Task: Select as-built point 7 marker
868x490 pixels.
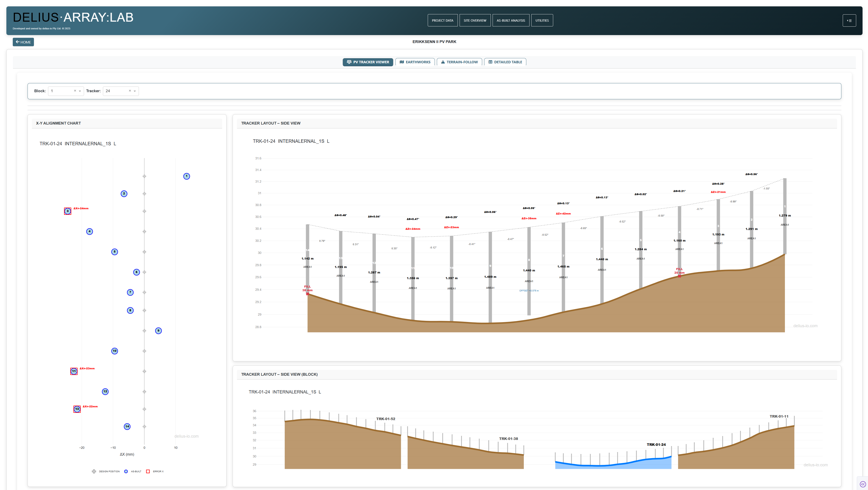Action: point(130,293)
